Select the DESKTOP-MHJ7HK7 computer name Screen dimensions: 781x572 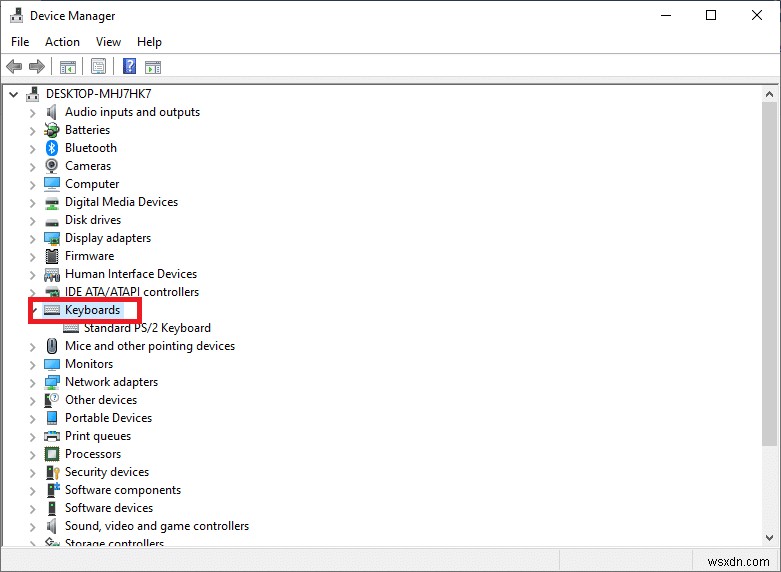pyautogui.click(x=99, y=94)
